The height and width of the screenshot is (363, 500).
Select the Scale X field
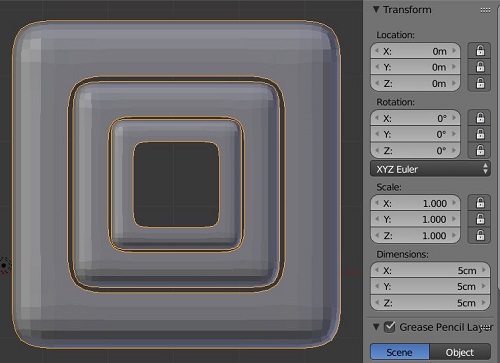(415, 203)
